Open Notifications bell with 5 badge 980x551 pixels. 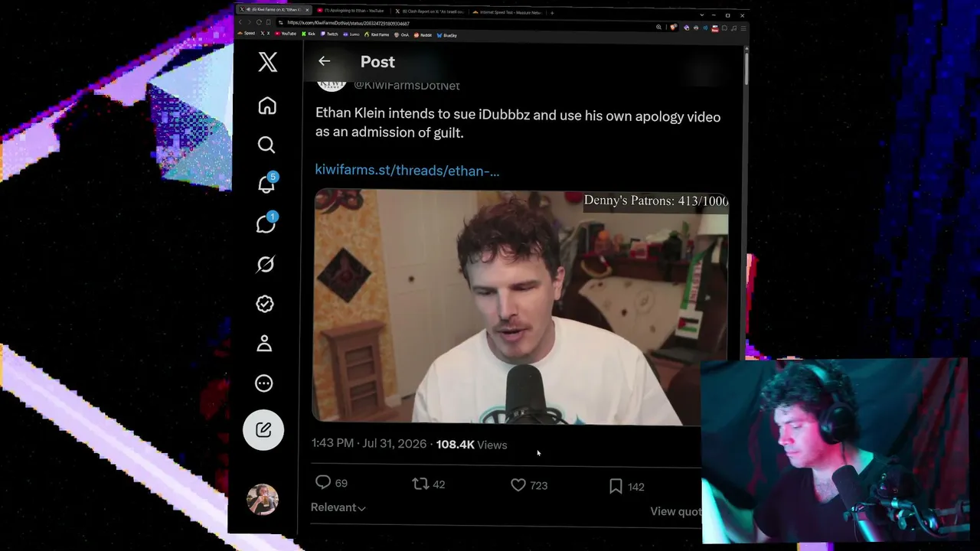tap(266, 184)
